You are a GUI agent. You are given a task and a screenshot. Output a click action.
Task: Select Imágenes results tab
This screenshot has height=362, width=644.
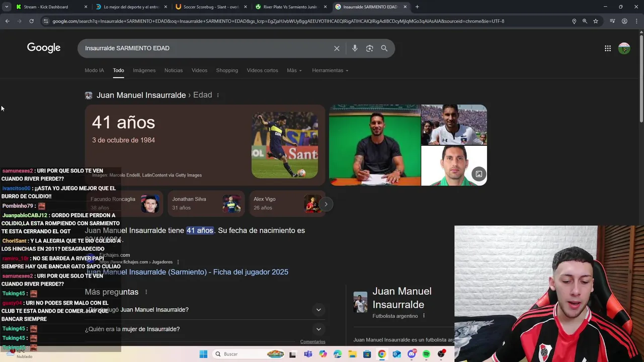(144, 70)
